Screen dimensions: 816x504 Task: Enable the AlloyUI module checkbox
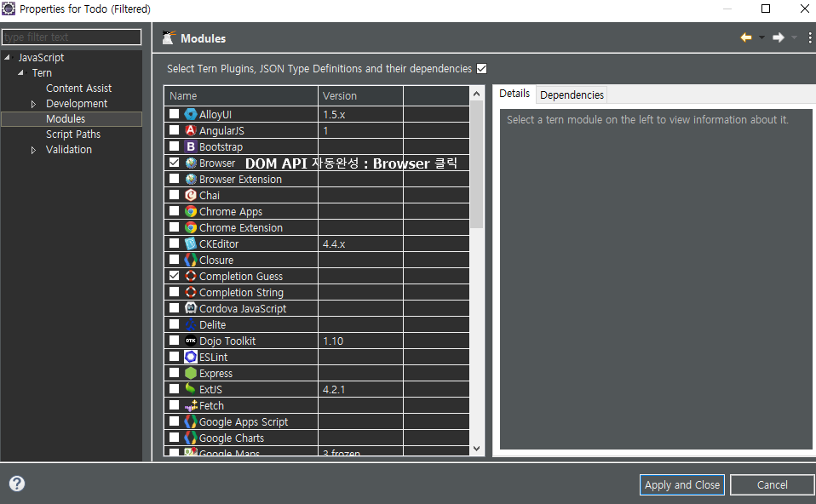175,114
